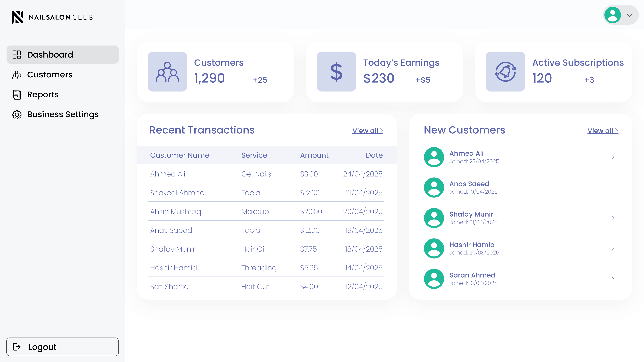Screen dimensions: 644x362
Task: Click the Logout button
Action: 63,347
